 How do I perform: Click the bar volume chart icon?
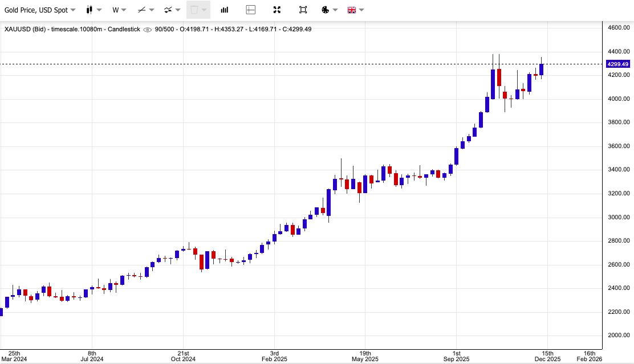click(225, 10)
